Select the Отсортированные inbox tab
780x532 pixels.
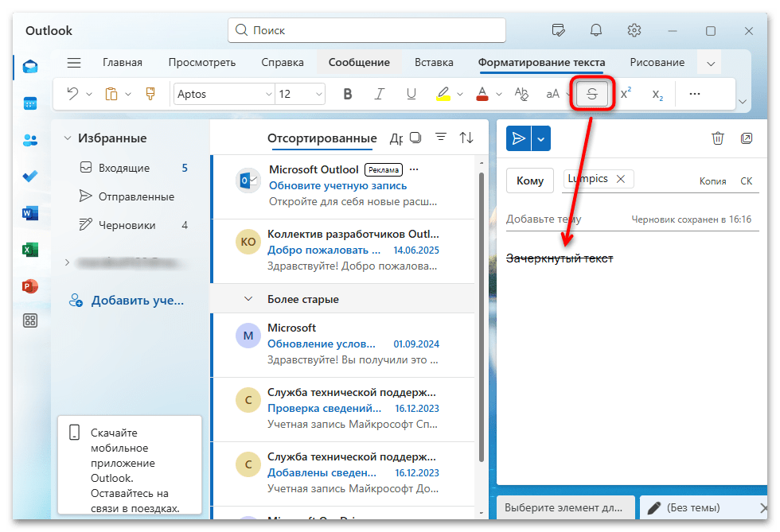point(322,138)
